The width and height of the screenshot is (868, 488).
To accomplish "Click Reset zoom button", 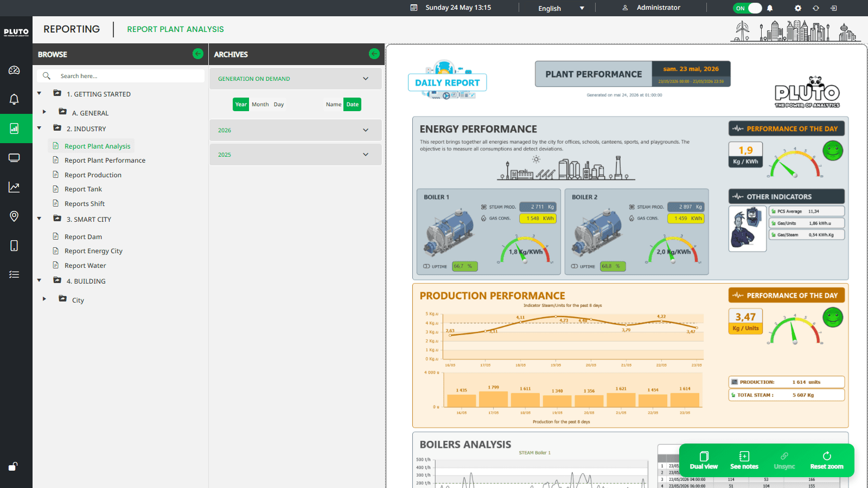I will [x=827, y=460].
